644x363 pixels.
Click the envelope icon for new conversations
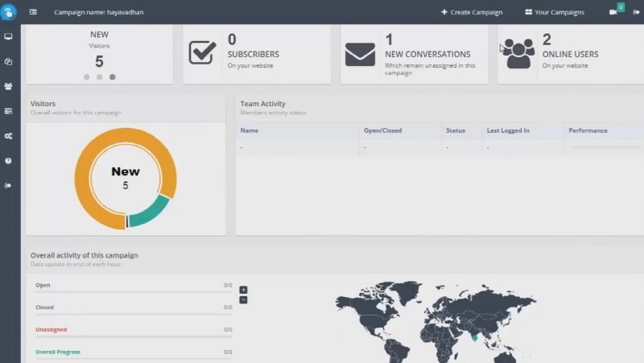click(x=360, y=54)
